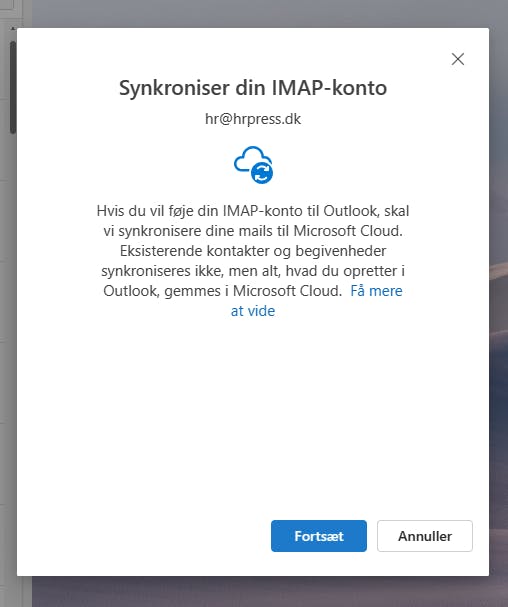Click the word "Outlook," in the last paragraph line
This screenshot has width=508, height=607.
click(131, 291)
